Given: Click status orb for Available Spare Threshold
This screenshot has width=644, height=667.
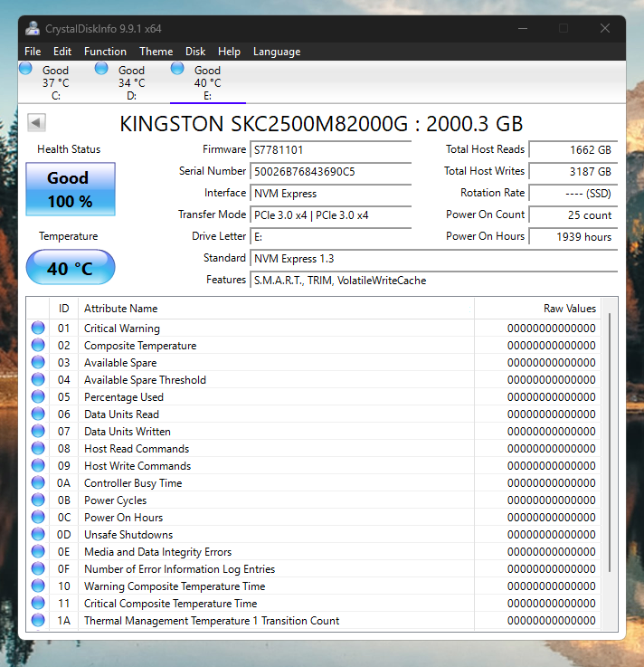Looking at the screenshot, I should point(38,379).
